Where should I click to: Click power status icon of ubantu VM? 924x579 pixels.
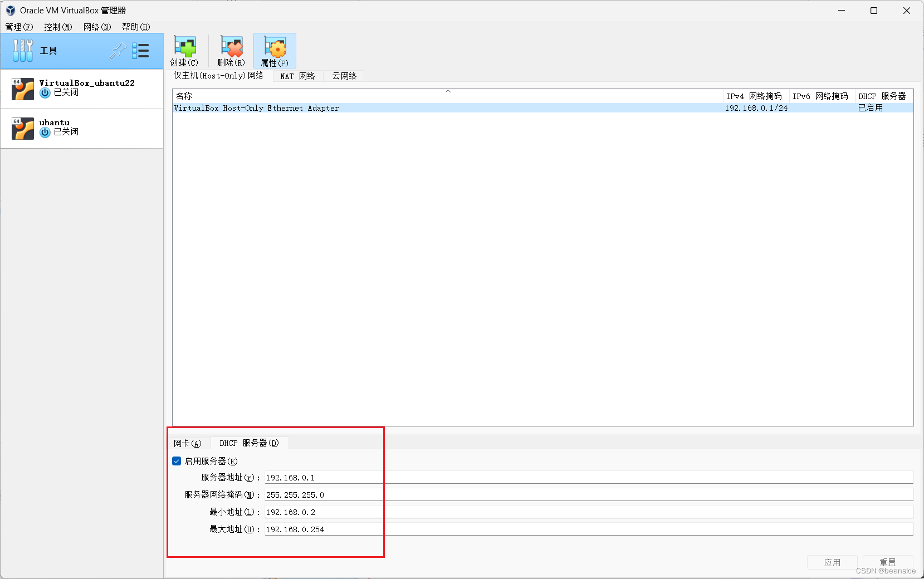45,133
